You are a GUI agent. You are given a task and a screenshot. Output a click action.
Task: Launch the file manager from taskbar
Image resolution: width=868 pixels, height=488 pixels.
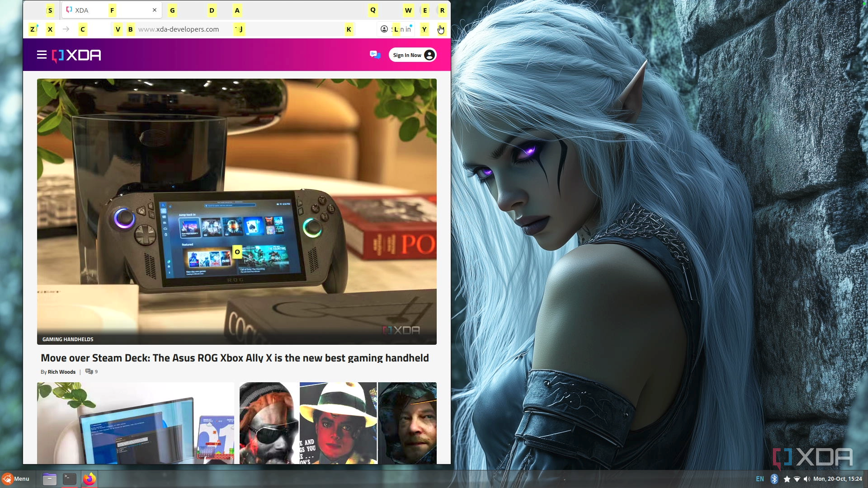coord(49,479)
